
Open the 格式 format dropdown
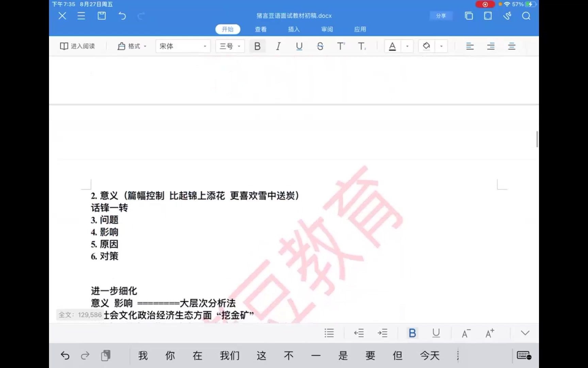pos(132,46)
